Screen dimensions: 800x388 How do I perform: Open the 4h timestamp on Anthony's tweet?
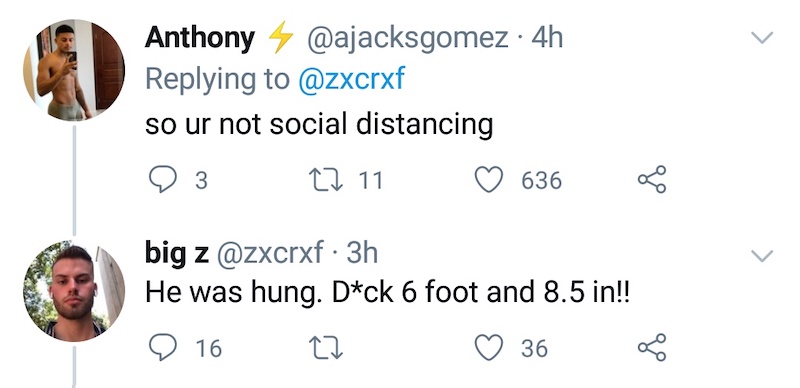(547, 38)
